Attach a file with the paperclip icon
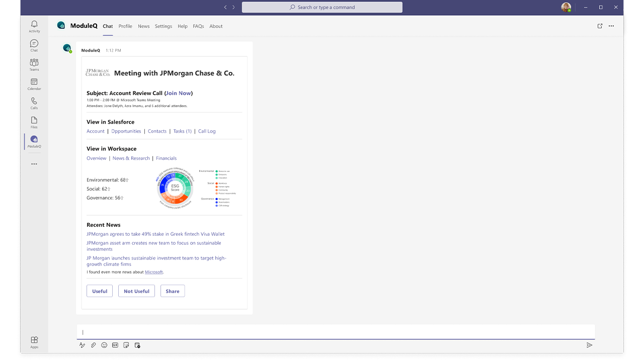Screen dimensions: 644x362 (x=94, y=345)
